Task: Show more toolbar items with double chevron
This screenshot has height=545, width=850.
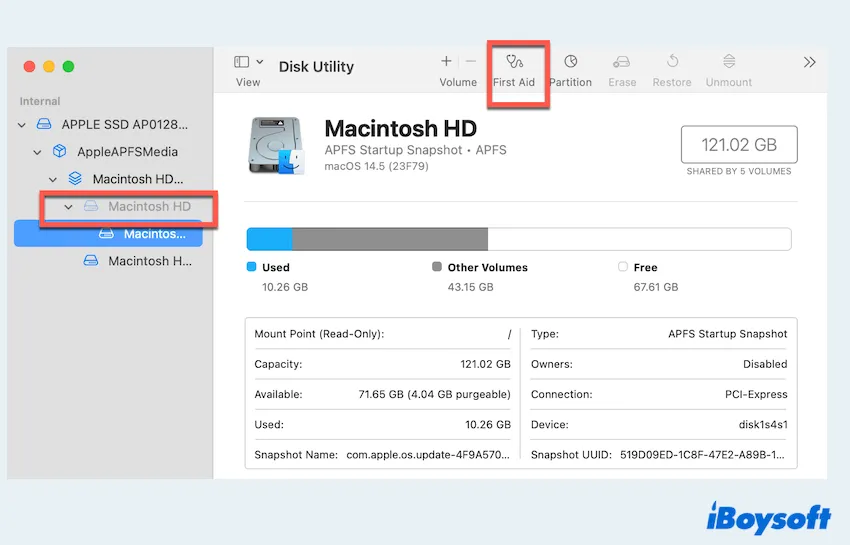Action: (x=809, y=62)
